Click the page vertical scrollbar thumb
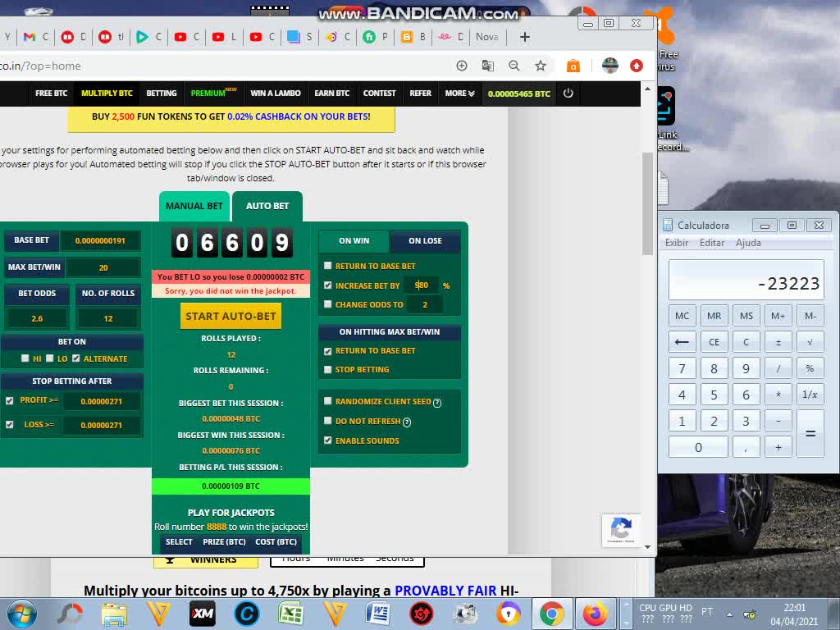Viewport: 840px width, 630px height. pos(648,203)
